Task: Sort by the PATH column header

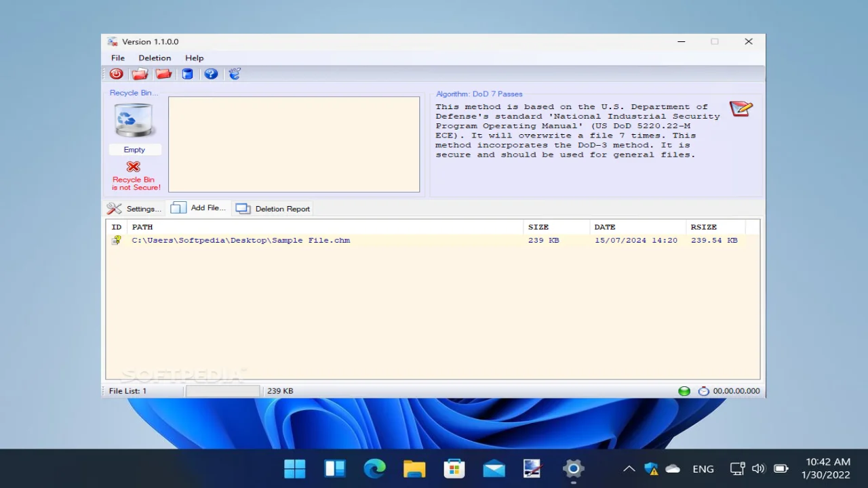Action: coord(325,227)
